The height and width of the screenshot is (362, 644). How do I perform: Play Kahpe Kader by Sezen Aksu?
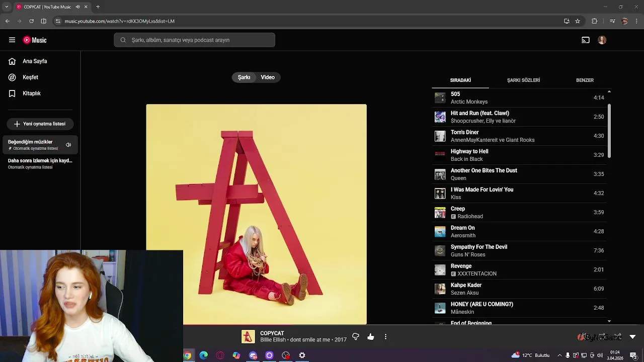tap(519, 289)
